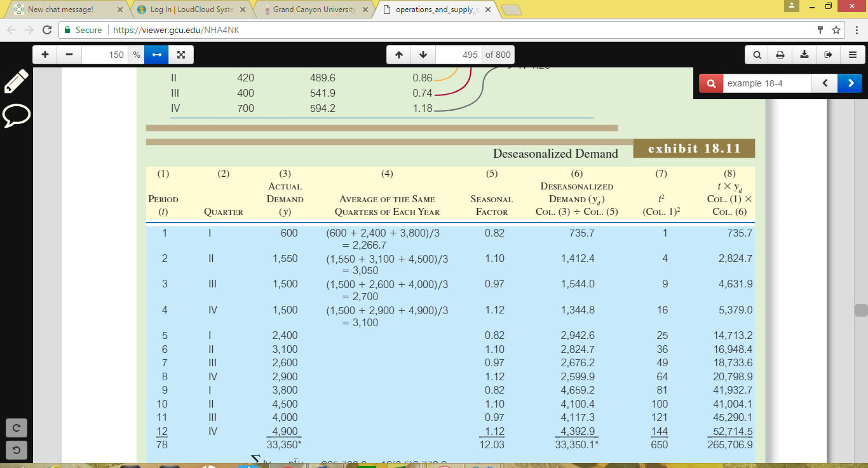Click the 52,714.5 value in last column
This screenshot has width=868, height=468.
[732, 432]
